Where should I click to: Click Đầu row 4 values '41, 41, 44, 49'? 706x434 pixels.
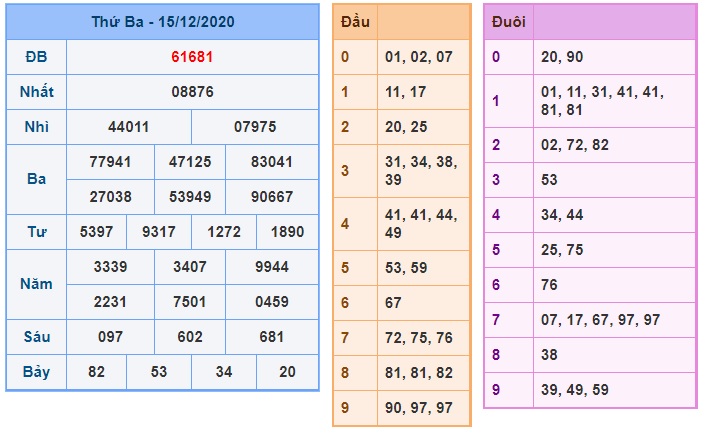(x=421, y=224)
